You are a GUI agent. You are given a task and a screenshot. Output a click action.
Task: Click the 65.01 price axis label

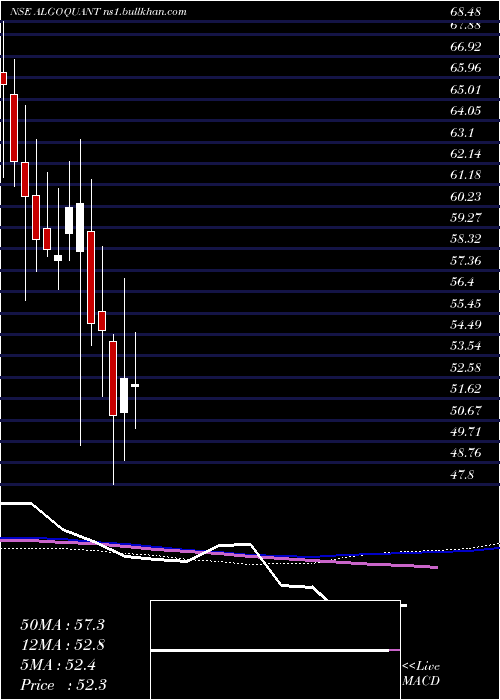(466, 90)
